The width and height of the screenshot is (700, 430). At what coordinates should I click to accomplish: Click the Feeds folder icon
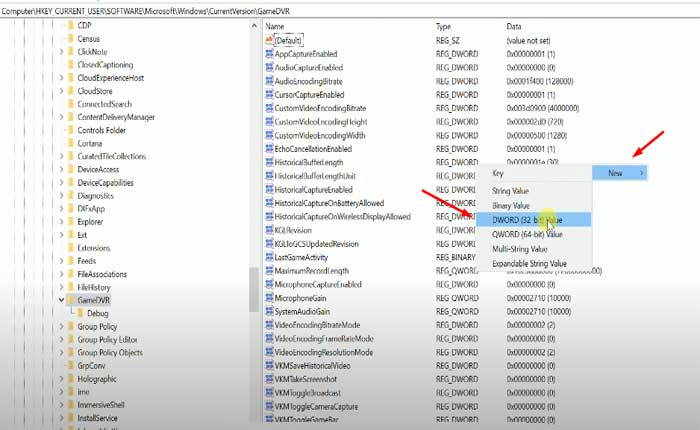(71, 261)
